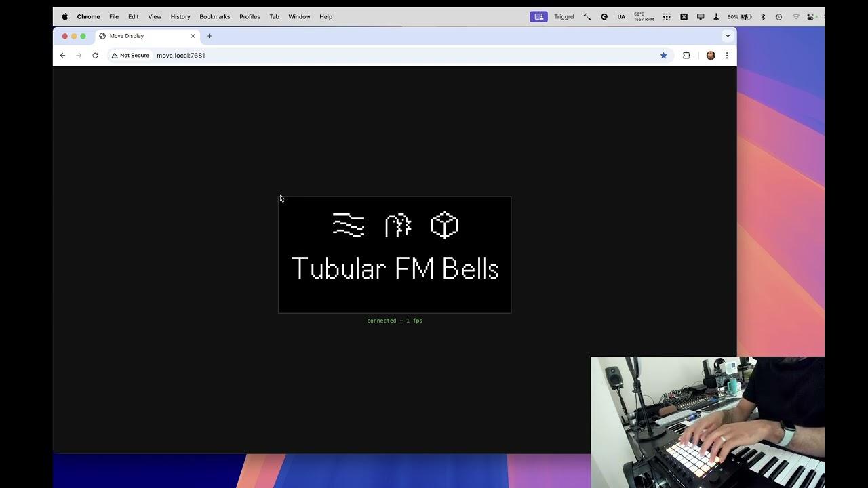This screenshot has height=488, width=868.
Task: Open the Chrome application menu
Action: point(88,16)
